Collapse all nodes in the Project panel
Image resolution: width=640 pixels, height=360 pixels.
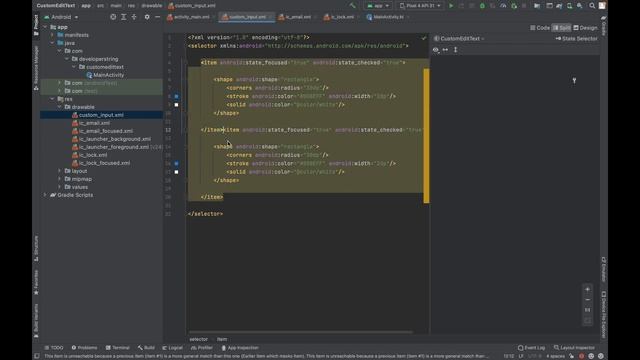pos(134,17)
